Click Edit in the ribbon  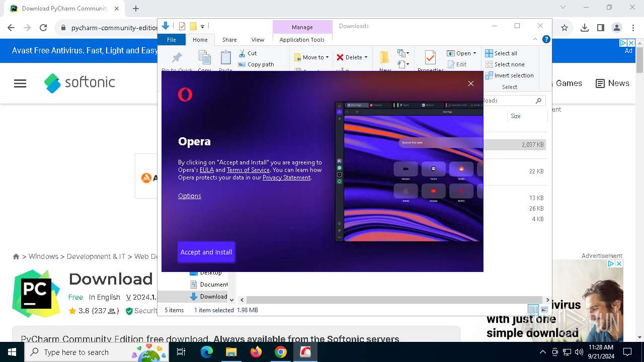point(457,64)
